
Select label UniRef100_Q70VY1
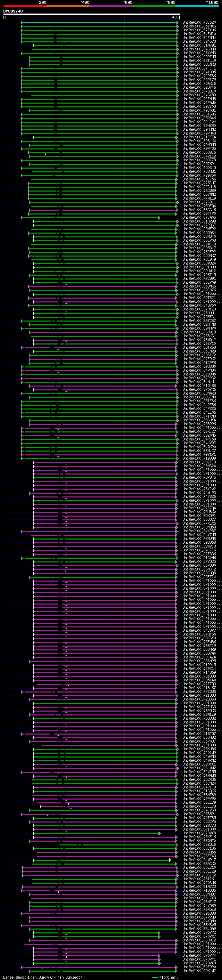pyautogui.click(x=199, y=959)
